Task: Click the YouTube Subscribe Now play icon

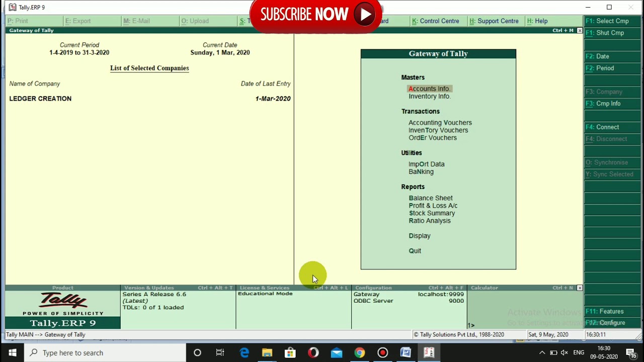Action: tap(365, 14)
